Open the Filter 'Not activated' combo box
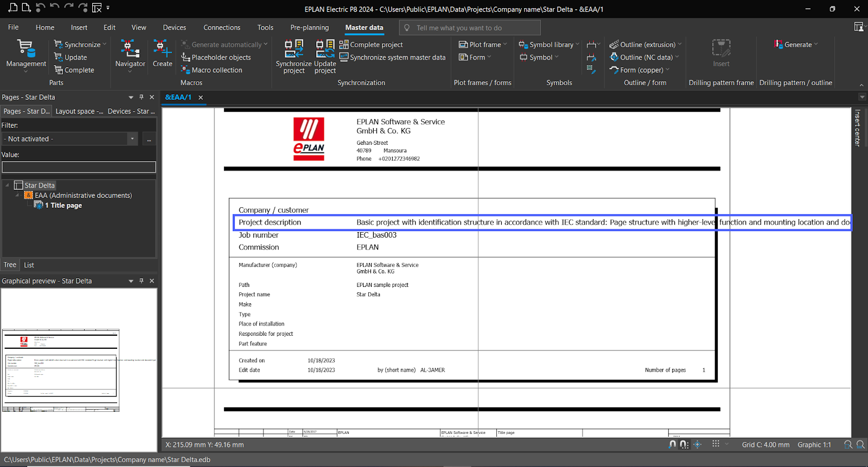 (x=70, y=139)
